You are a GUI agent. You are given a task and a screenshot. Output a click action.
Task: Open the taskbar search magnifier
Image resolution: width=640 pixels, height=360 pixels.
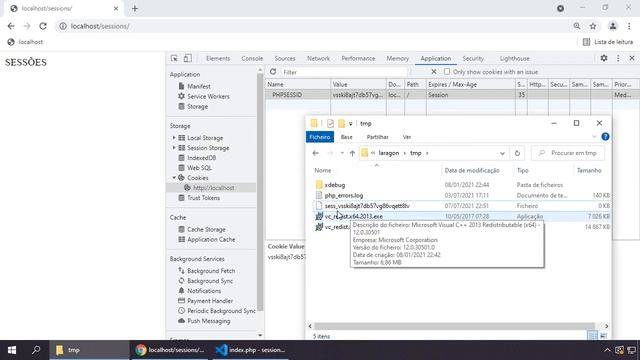(x=36, y=350)
